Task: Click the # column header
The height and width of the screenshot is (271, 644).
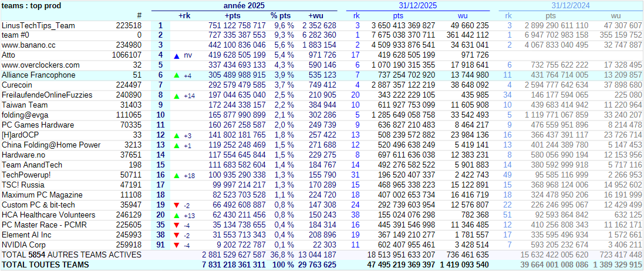Action: click(x=139, y=16)
